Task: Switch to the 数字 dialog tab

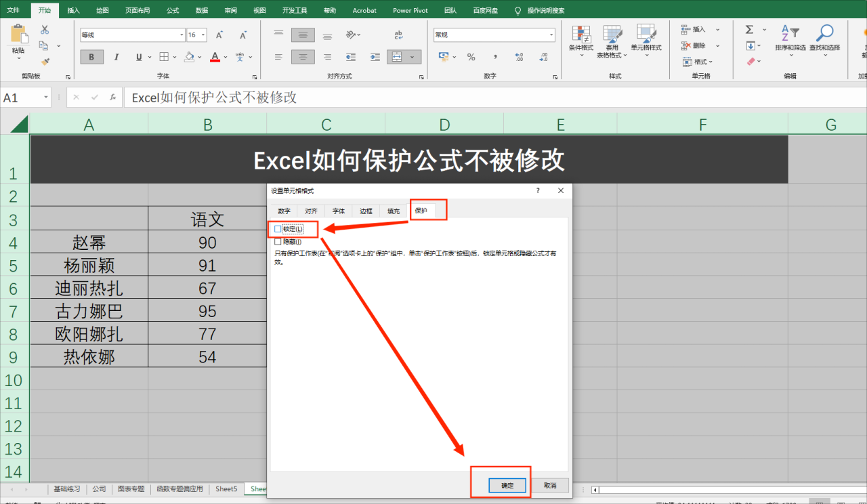Action: click(284, 211)
